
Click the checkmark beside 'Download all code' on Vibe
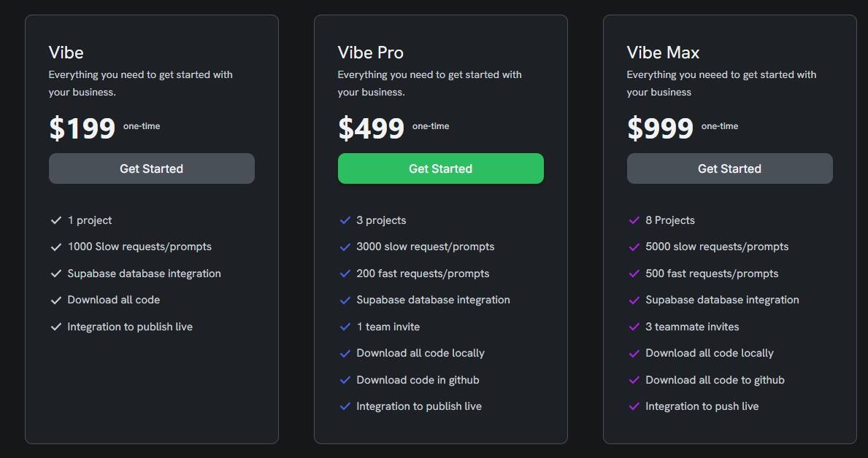(x=55, y=299)
